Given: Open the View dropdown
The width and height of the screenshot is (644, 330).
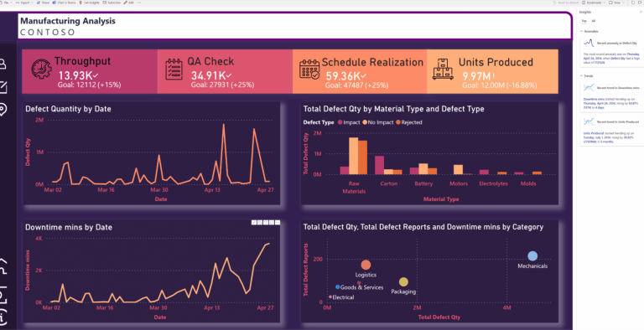Looking at the screenshot, I should pyautogui.click(x=616, y=3).
